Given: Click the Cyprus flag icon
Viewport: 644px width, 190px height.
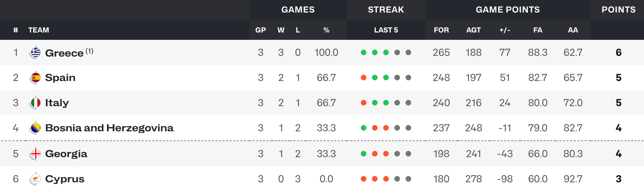Looking at the screenshot, I should (35, 179).
